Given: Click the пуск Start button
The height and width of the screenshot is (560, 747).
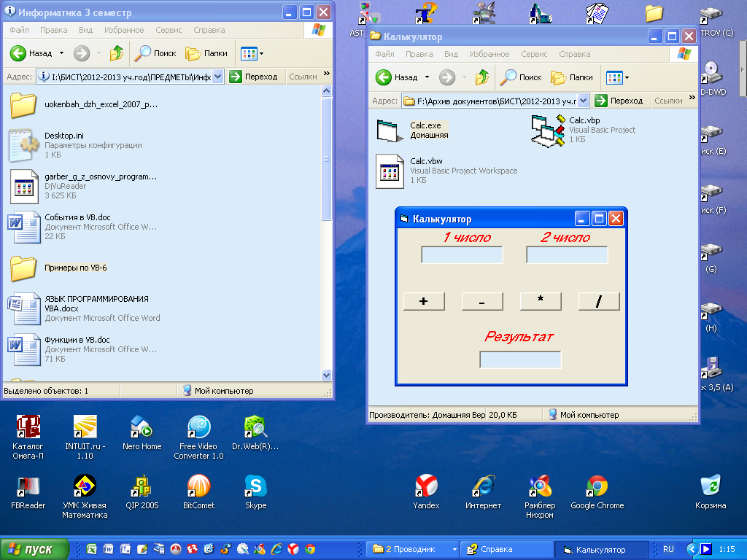Looking at the screenshot, I should click(x=34, y=549).
